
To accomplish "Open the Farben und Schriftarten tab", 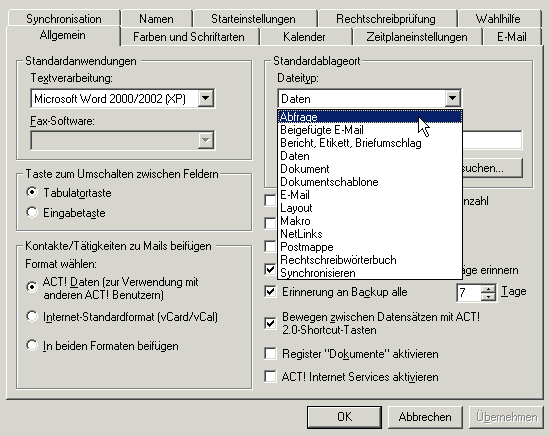I will pyautogui.click(x=189, y=36).
